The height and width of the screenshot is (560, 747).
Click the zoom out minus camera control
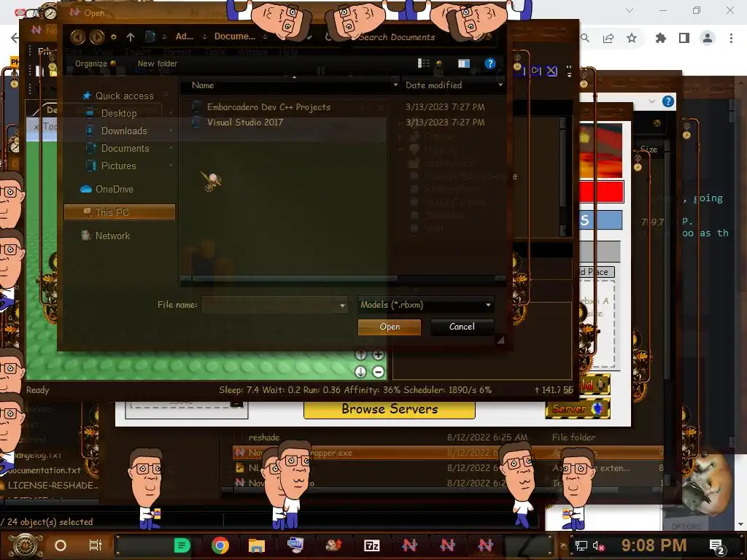tap(379, 372)
